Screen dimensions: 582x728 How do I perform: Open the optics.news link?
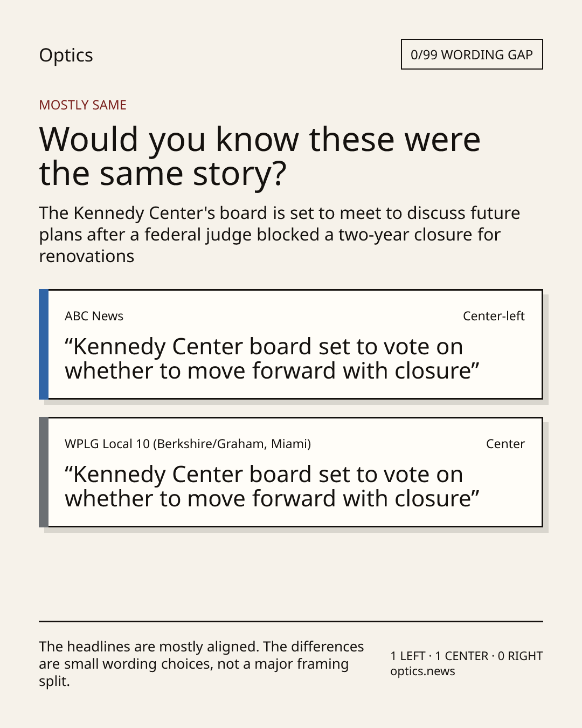point(422,671)
